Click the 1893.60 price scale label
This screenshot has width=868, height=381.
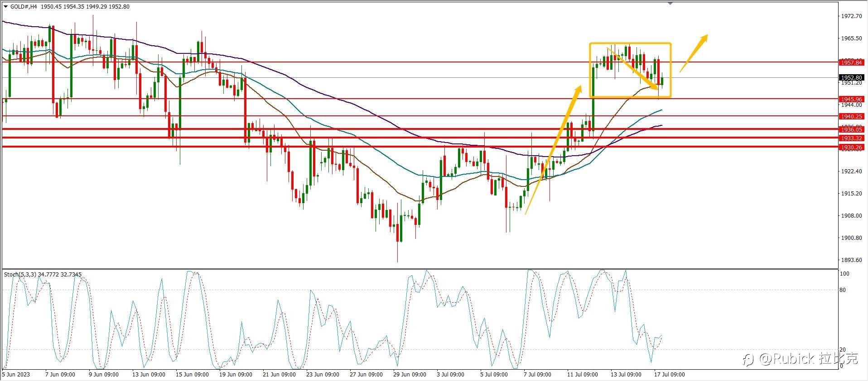tap(851, 260)
